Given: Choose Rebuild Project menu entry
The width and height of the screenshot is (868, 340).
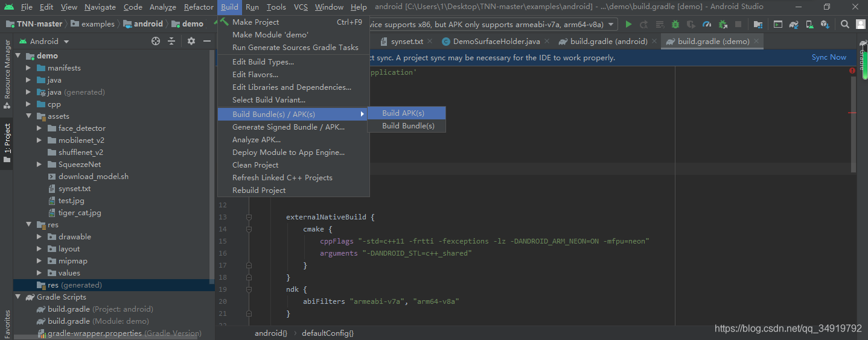Looking at the screenshot, I should point(293,190).
